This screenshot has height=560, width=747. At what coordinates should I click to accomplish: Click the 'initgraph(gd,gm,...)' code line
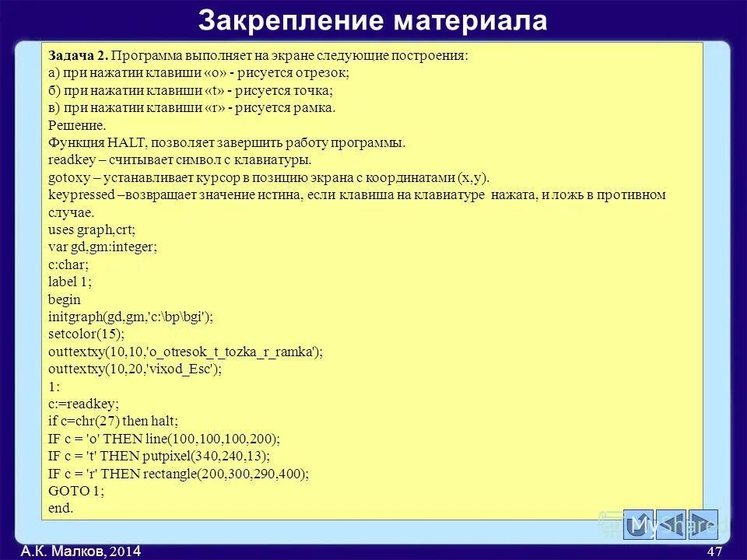click(131, 317)
